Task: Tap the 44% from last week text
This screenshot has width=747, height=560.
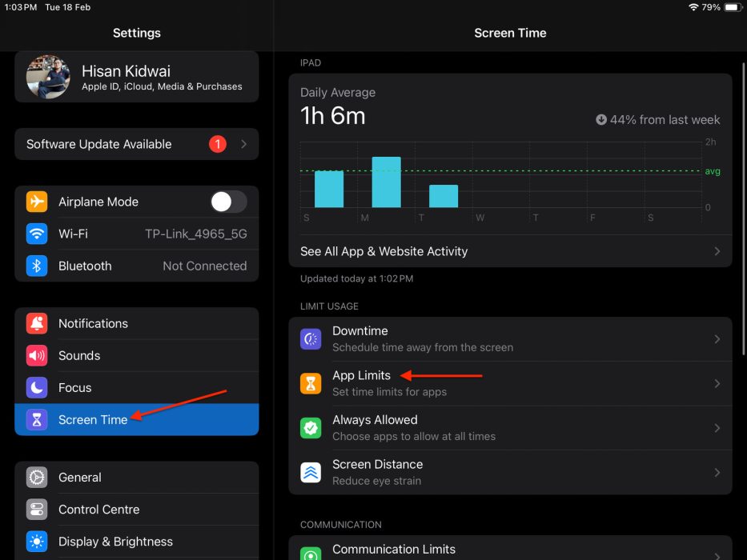Action: 665,119
